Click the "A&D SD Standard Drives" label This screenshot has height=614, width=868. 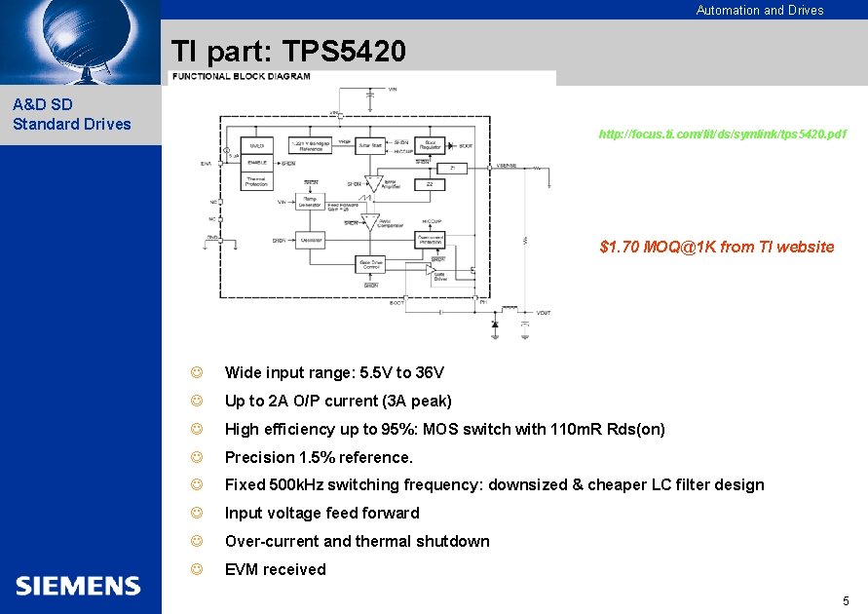pyautogui.click(x=71, y=114)
